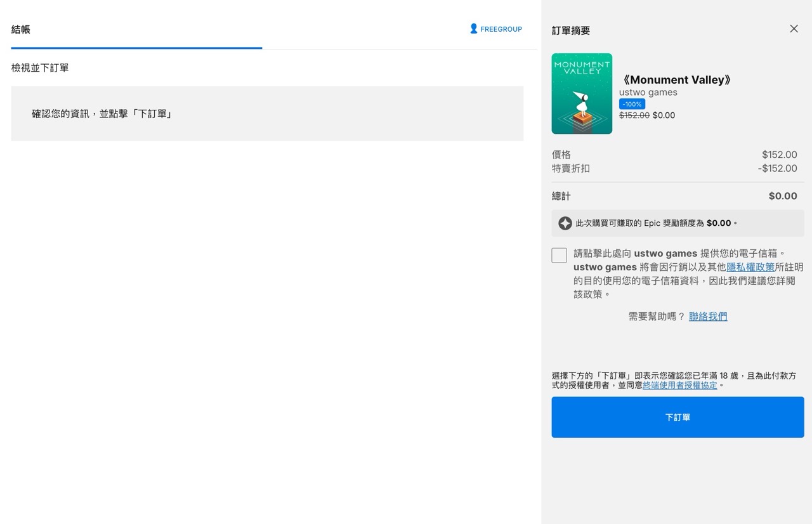Image resolution: width=812 pixels, height=524 pixels.
Task: Click the 總計 $0.00 total amount
Action: click(783, 196)
